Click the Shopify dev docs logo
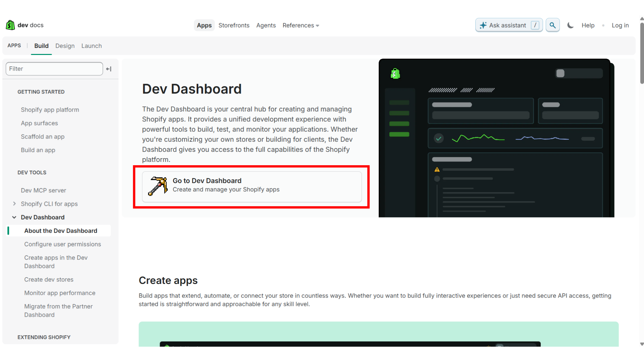The height and width of the screenshot is (362, 644). click(x=24, y=25)
